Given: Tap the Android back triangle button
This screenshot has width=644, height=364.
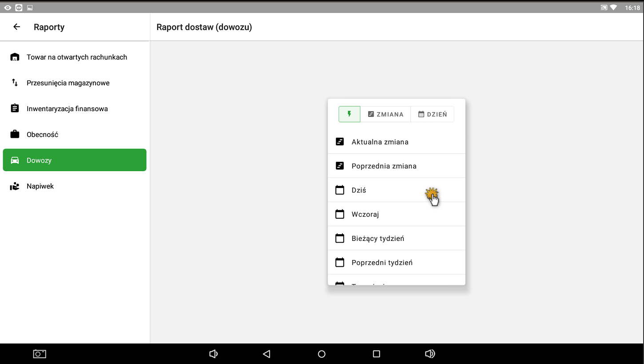Looking at the screenshot, I should 266,354.
